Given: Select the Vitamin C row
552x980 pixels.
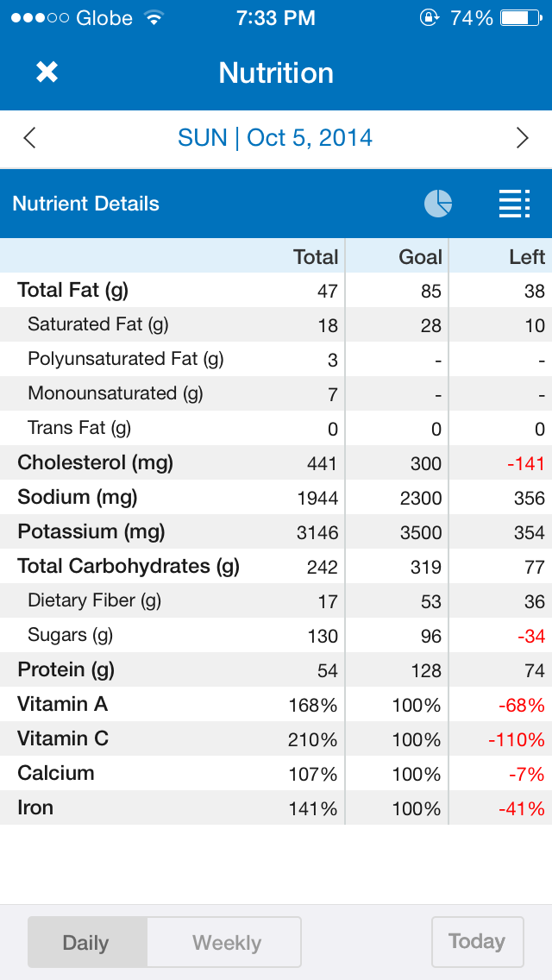Looking at the screenshot, I should pos(276,738).
